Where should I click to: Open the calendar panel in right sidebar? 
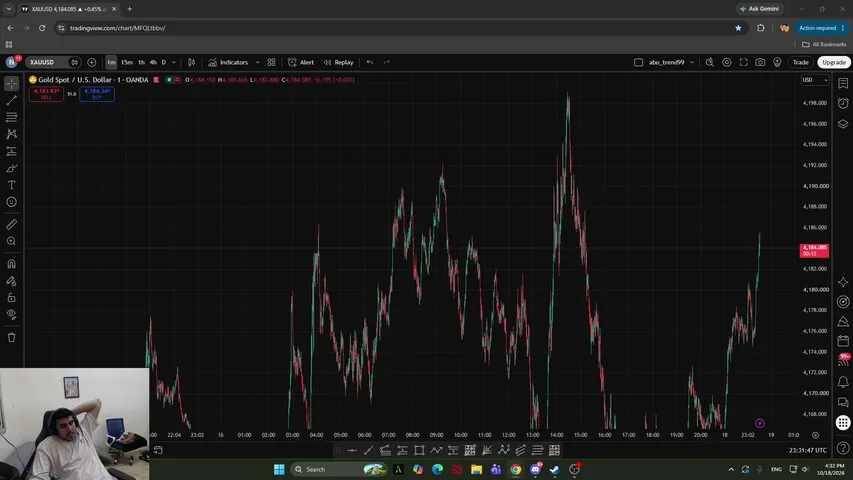pos(843,341)
